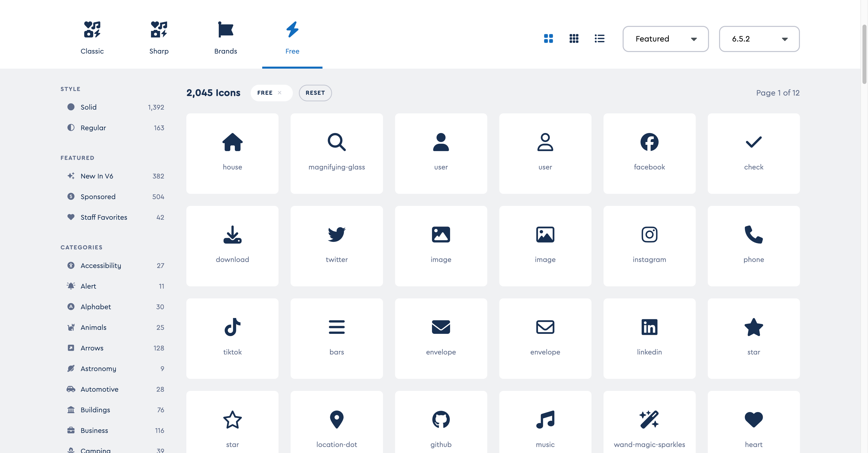The height and width of the screenshot is (453, 868).
Task: Open the instagram icon card
Action: (649, 246)
